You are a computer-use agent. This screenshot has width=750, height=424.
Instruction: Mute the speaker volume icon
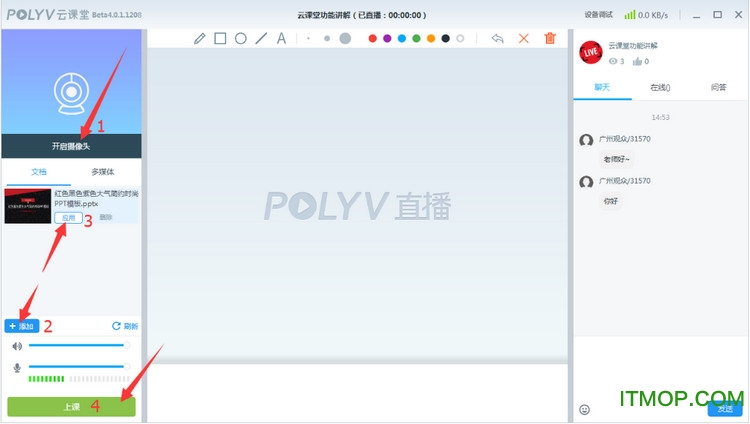[x=17, y=346]
